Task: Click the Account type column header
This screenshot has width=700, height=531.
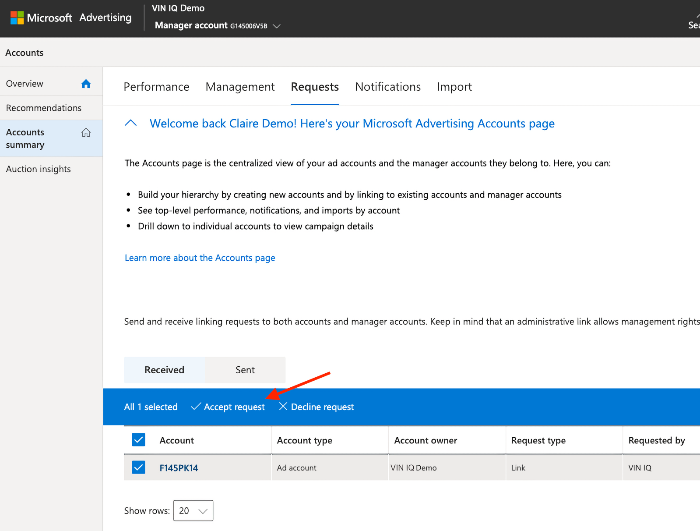Action: 304,440
